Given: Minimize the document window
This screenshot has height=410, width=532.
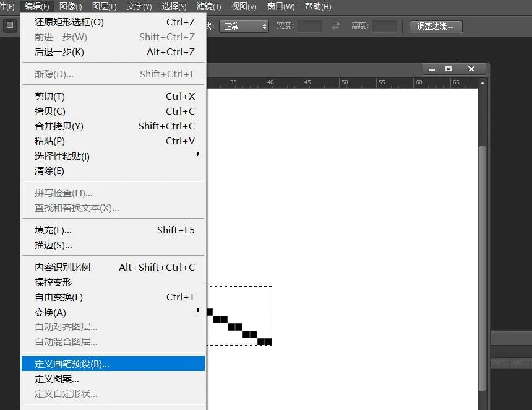Looking at the screenshot, I should coord(432,69).
